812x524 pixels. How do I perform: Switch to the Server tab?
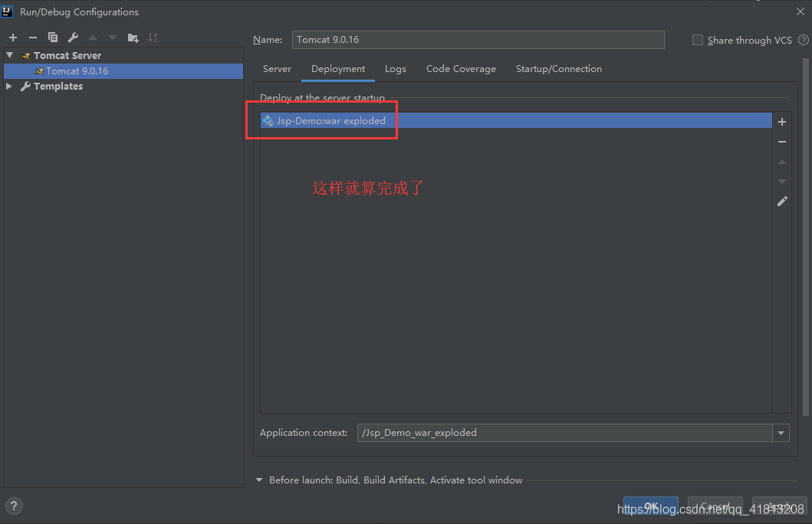pyautogui.click(x=277, y=68)
